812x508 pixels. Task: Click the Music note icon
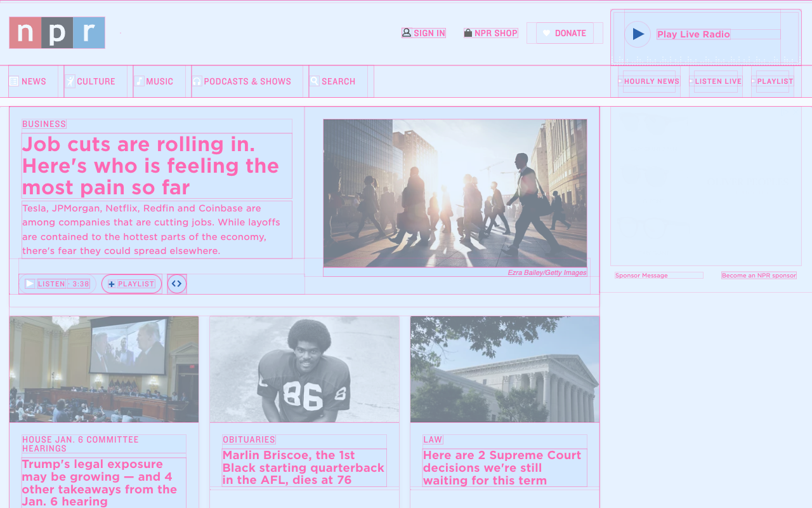(139, 81)
